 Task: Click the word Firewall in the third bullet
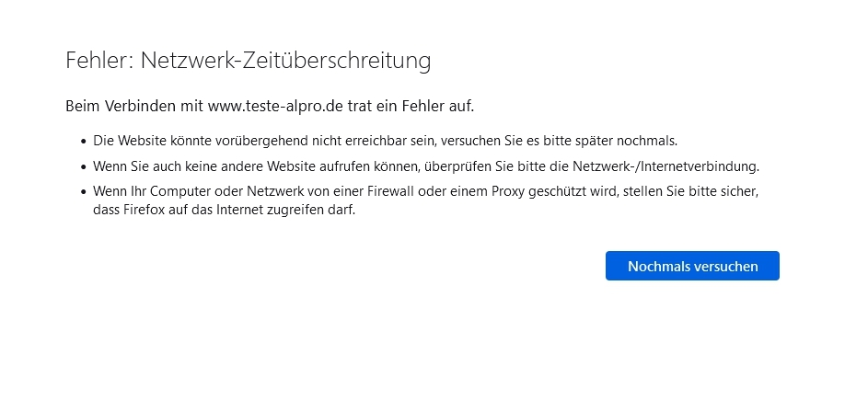coord(390,192)
